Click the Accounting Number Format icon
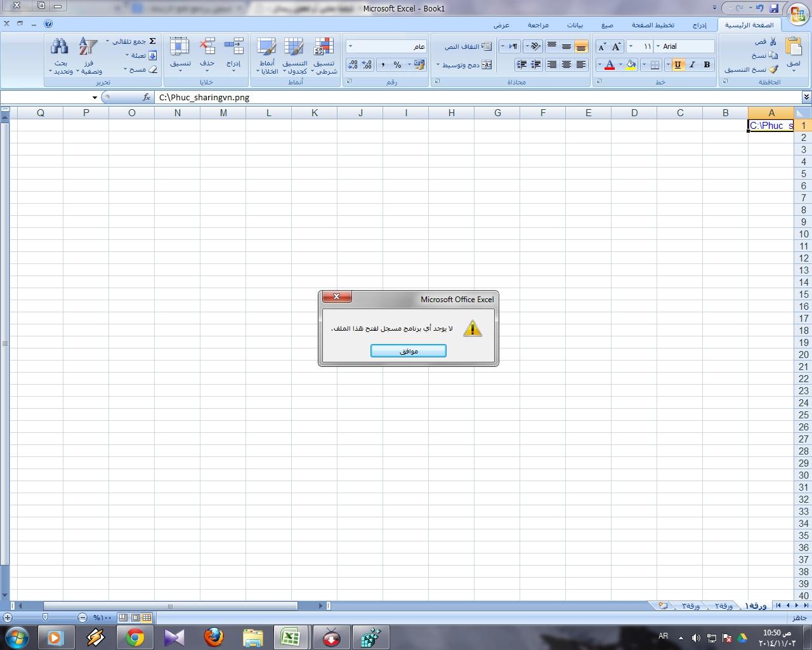 coord(419,65)
